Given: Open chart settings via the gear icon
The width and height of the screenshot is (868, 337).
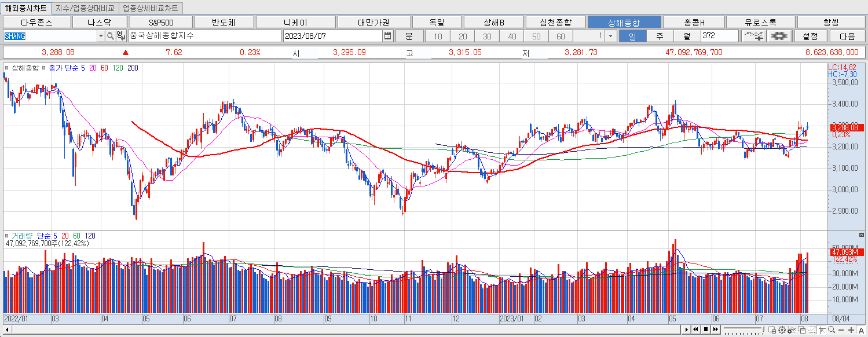Looking at the screenshot, I should tap(779, 35).
